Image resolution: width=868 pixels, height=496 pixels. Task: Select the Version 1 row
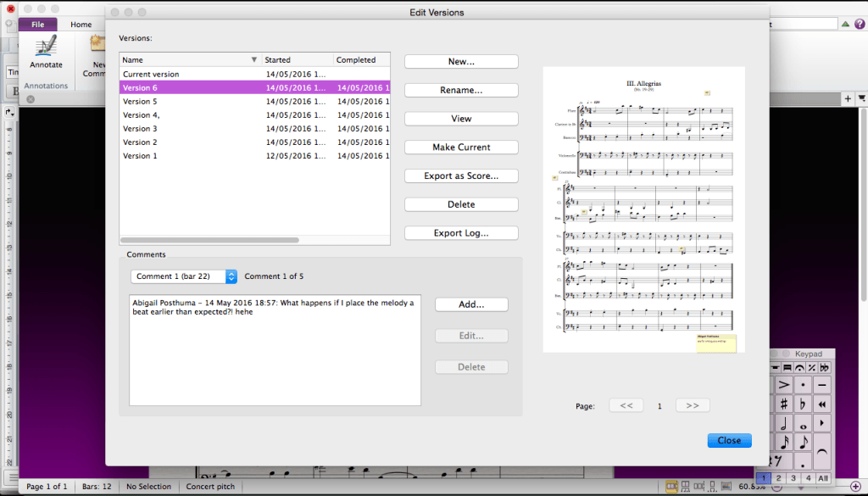(254, 156)
